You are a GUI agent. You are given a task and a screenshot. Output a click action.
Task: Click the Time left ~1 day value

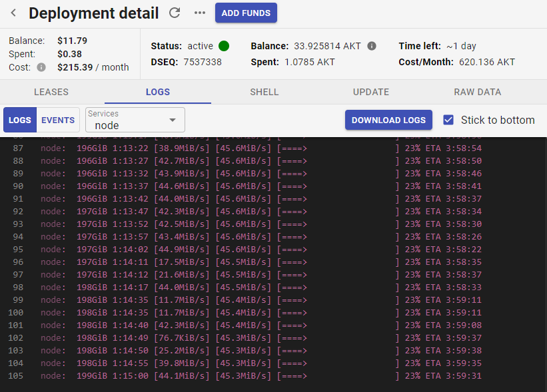[461, 46]
